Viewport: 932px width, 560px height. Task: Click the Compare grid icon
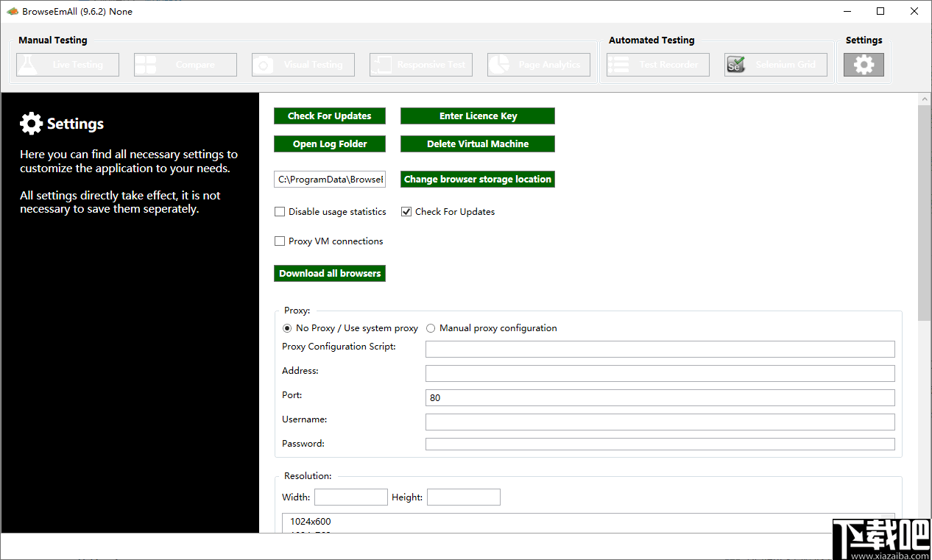pos(145,65)
